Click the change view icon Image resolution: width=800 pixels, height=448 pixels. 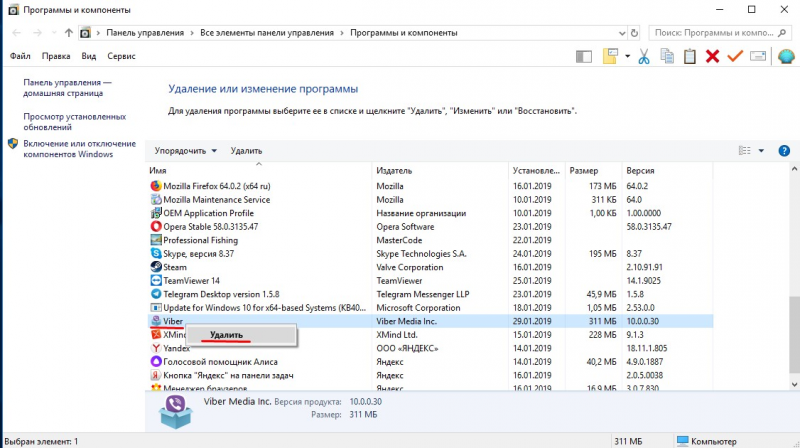coord(744,151)
